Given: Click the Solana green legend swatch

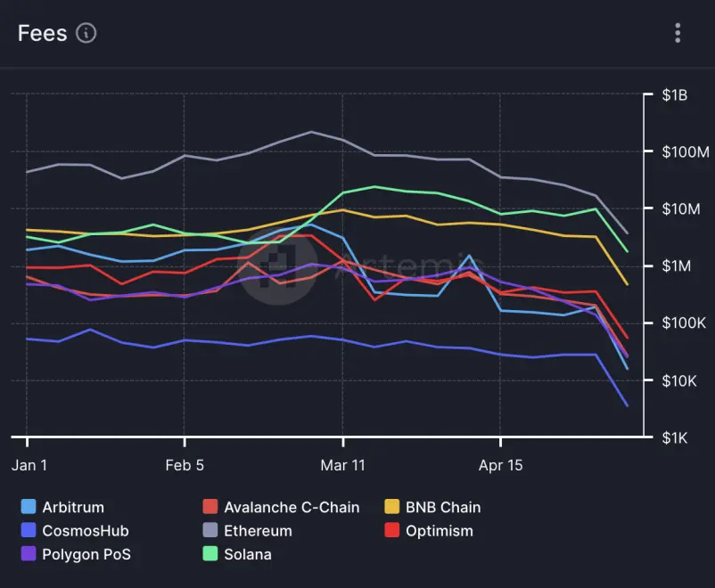Looking at the screenshot, I should tap(210, 554).
